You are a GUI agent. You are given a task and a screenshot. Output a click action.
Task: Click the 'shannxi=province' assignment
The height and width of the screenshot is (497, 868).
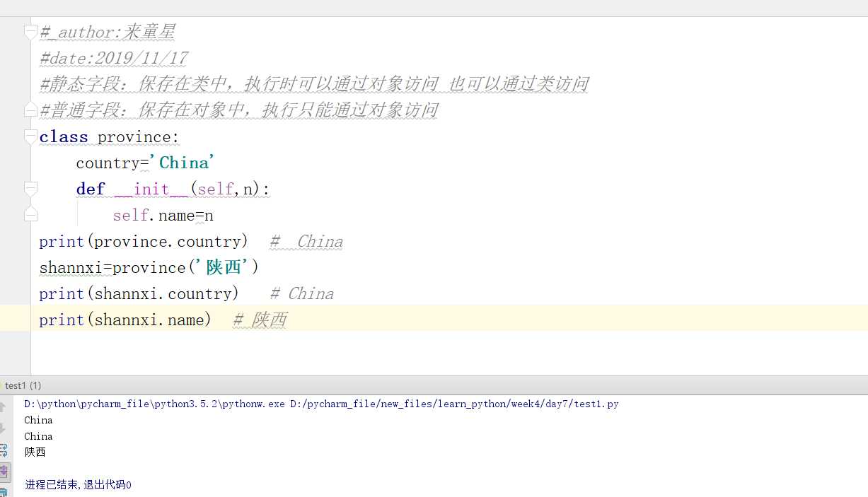point(112,267)
